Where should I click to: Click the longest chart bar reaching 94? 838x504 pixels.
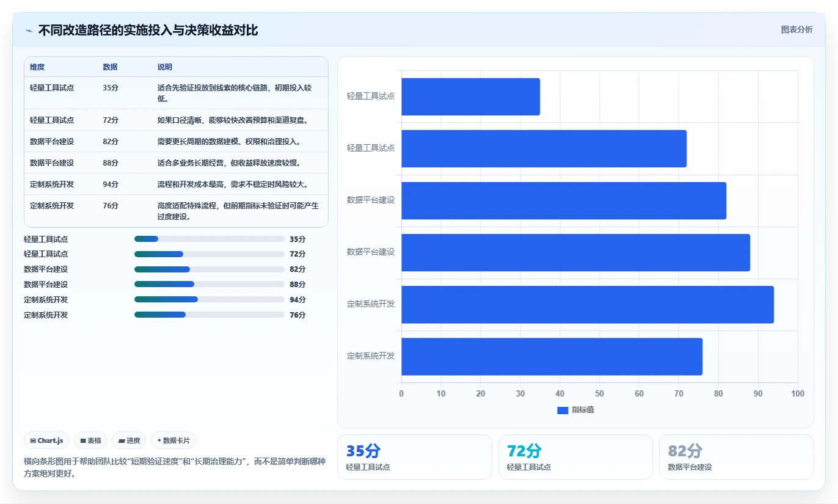[588, 304]
